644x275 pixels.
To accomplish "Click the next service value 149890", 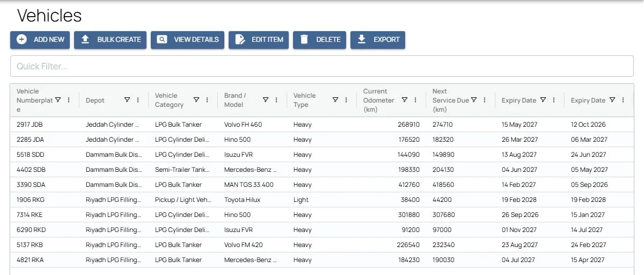I will 443,155.
